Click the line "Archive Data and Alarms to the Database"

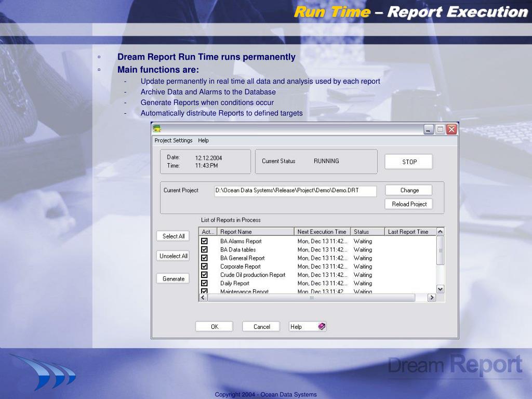click(x=208, y=92)
